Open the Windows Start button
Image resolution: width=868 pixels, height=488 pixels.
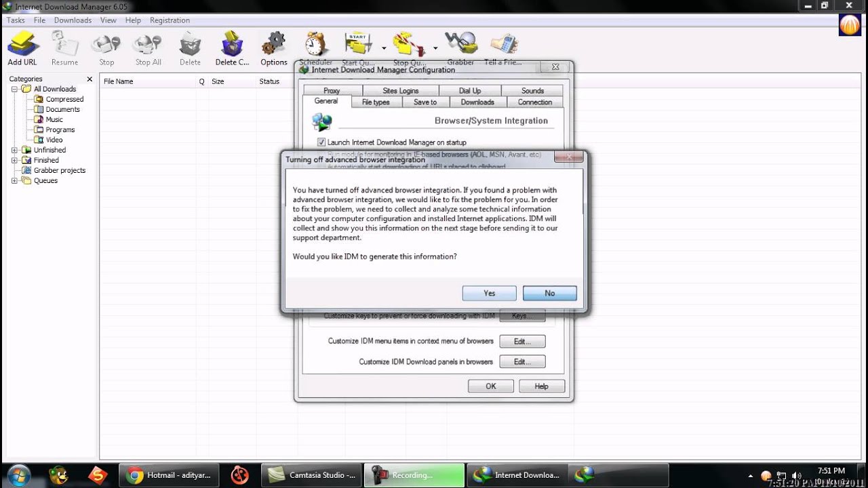tap(18, 475)
